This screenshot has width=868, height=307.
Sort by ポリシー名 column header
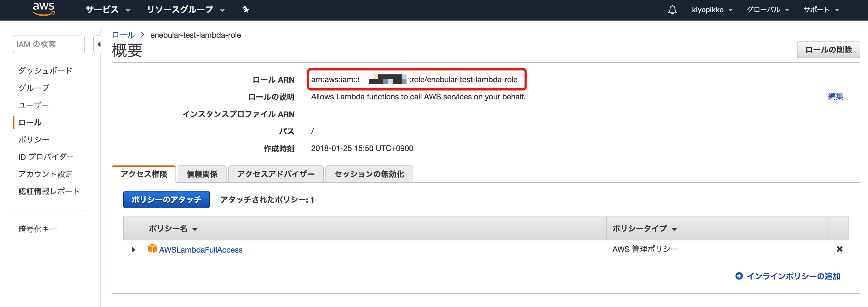[x=173, y=228]
